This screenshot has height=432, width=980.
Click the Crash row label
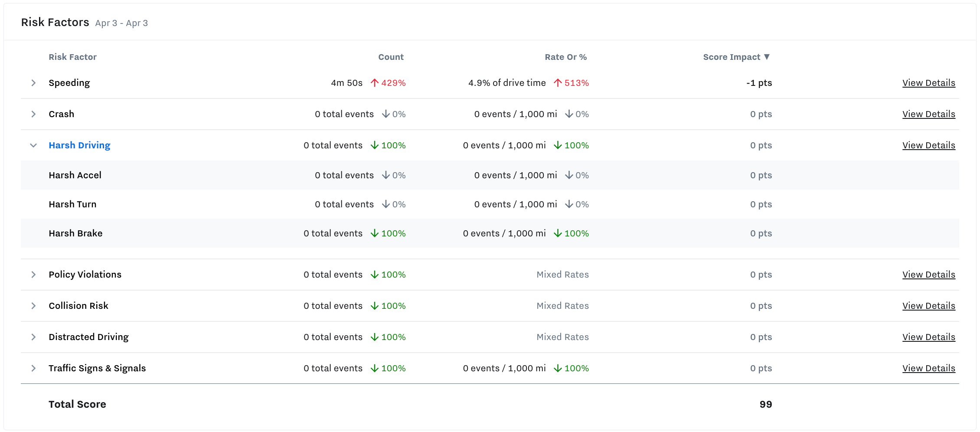tap(61, 114)
